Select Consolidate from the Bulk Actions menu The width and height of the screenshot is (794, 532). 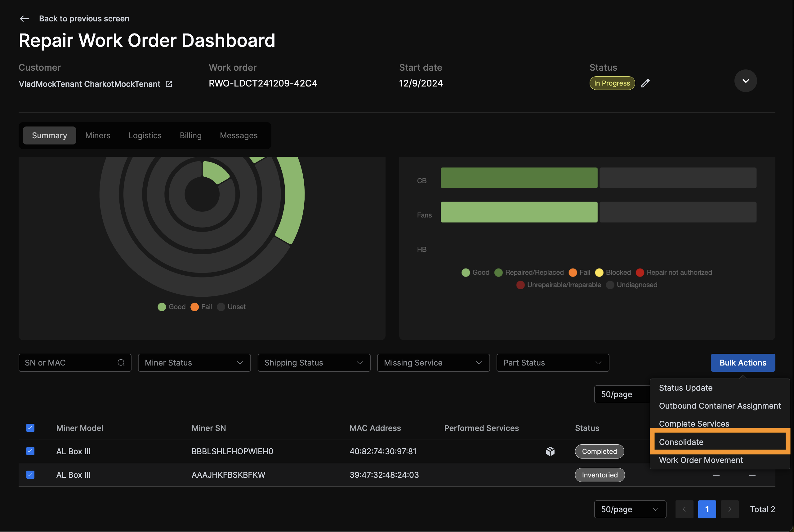point(681,442)
